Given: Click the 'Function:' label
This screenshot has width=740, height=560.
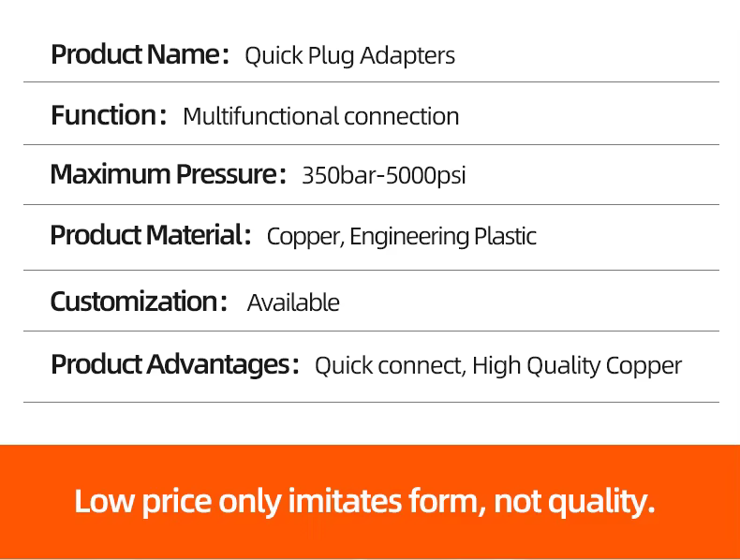Looking at the screenshot, I should 108,116.
